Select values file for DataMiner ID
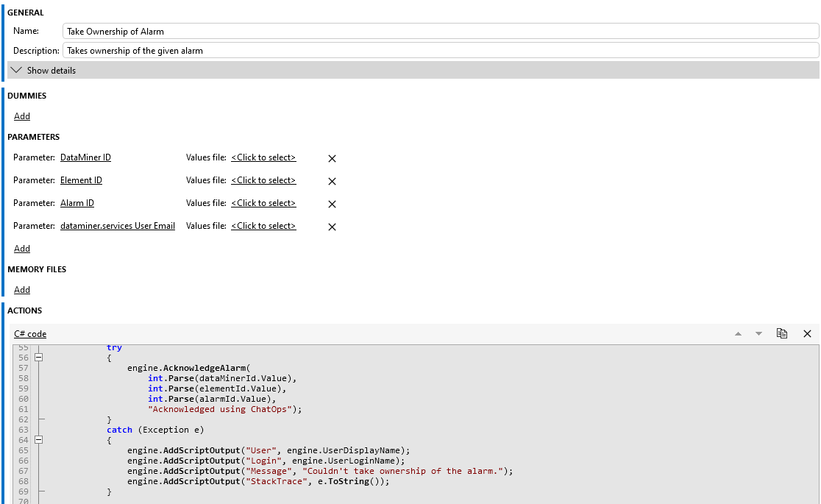 click(263, 157)
